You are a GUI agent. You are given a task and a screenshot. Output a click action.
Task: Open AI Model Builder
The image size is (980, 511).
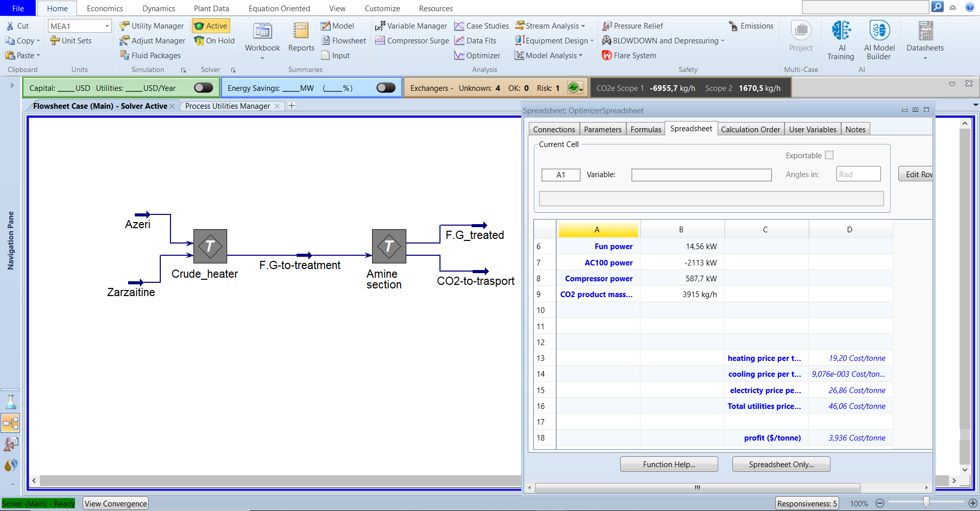879,41
